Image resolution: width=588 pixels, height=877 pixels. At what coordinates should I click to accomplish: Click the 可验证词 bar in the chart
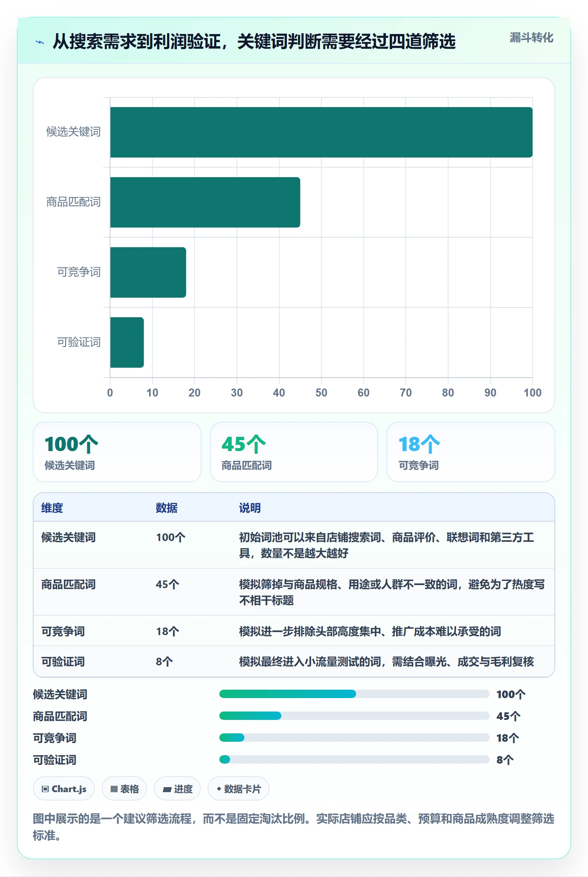pos(127,342)
